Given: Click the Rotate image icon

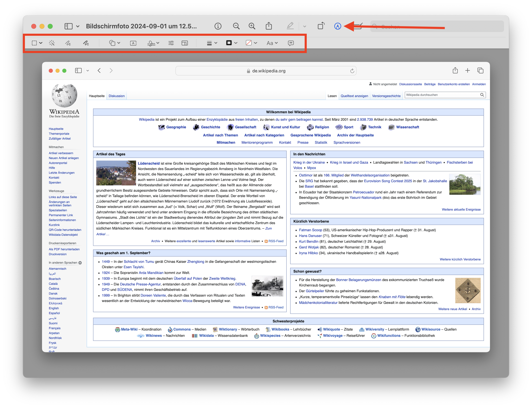Looking at the screenshot, I should (321, 26).
